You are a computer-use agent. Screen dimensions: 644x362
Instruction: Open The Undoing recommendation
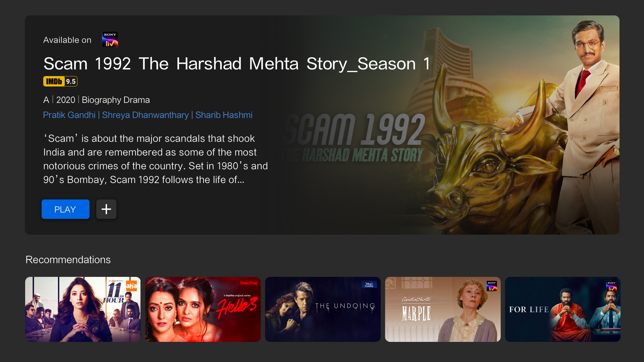tap(323, 309)
